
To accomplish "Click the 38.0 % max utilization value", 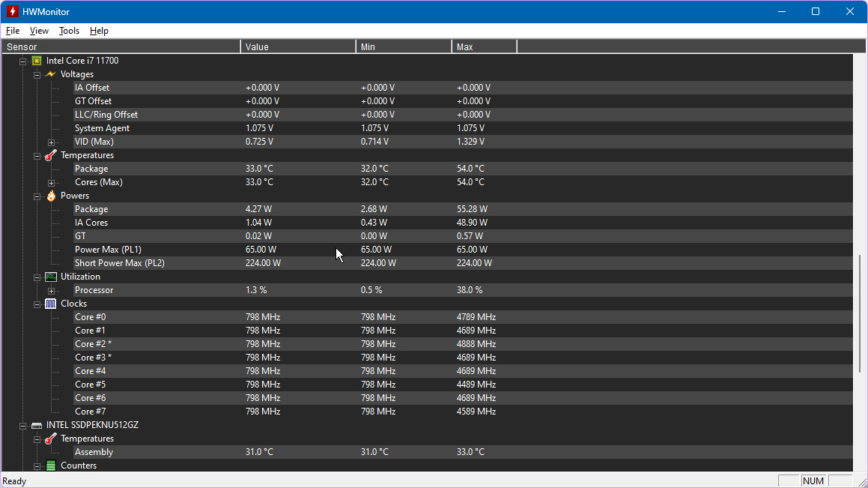I will tap(470, 290).
